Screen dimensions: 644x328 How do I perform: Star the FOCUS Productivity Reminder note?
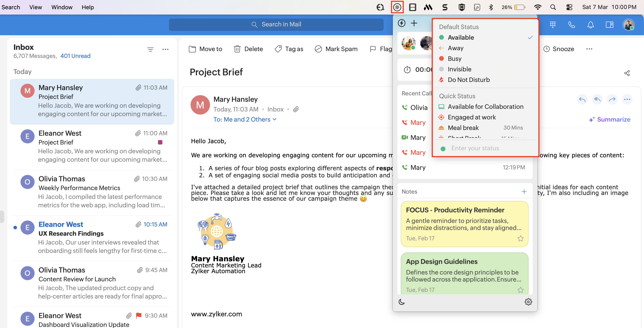tap(520, 238)
